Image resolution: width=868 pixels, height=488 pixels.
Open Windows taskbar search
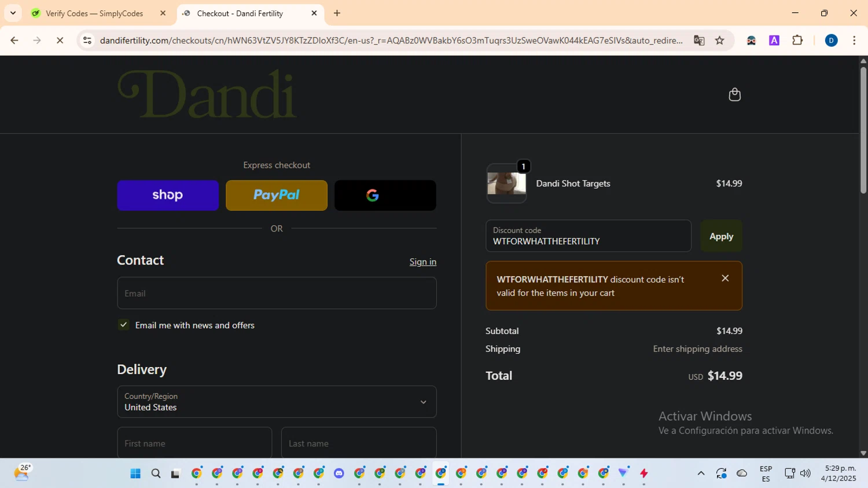156,474
